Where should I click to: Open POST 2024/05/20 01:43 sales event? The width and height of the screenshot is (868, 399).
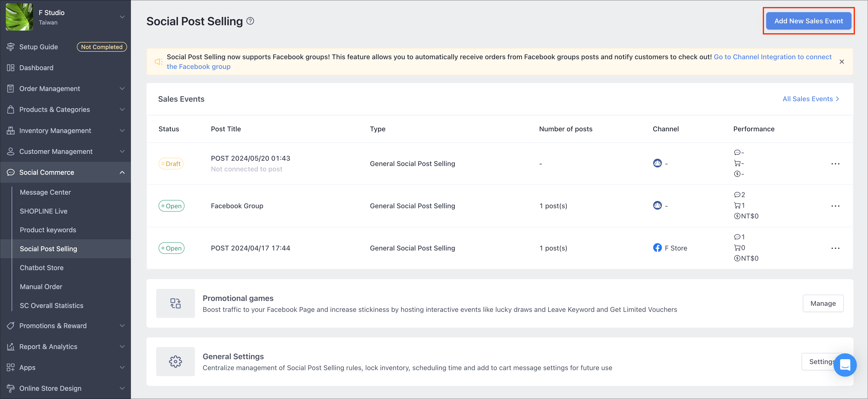[250, 158]
